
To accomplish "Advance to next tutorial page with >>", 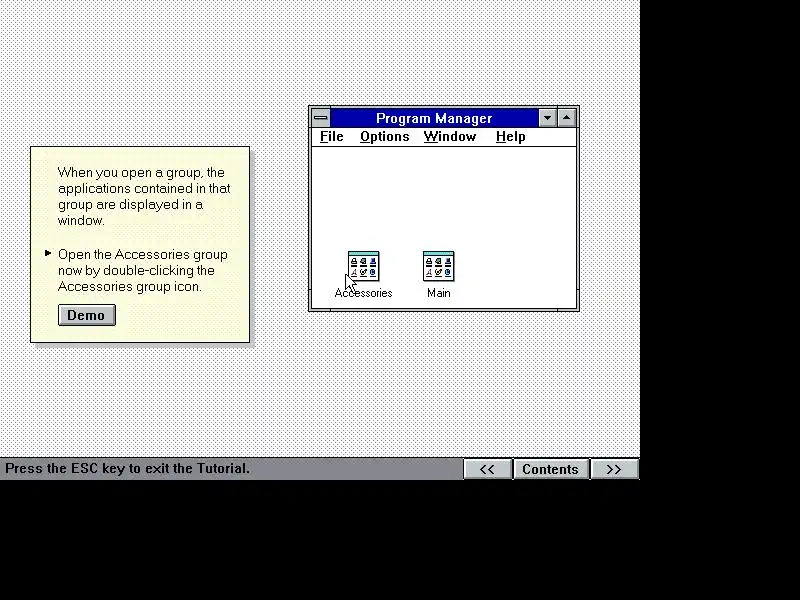I will 614,469.
